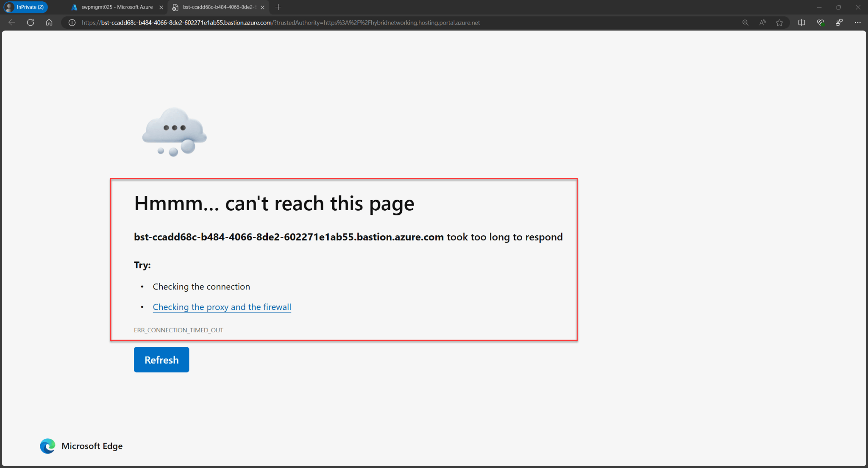Viewport: 868px width, 468px height.
Task: Go to the browser home page
Action: [49, 22]
